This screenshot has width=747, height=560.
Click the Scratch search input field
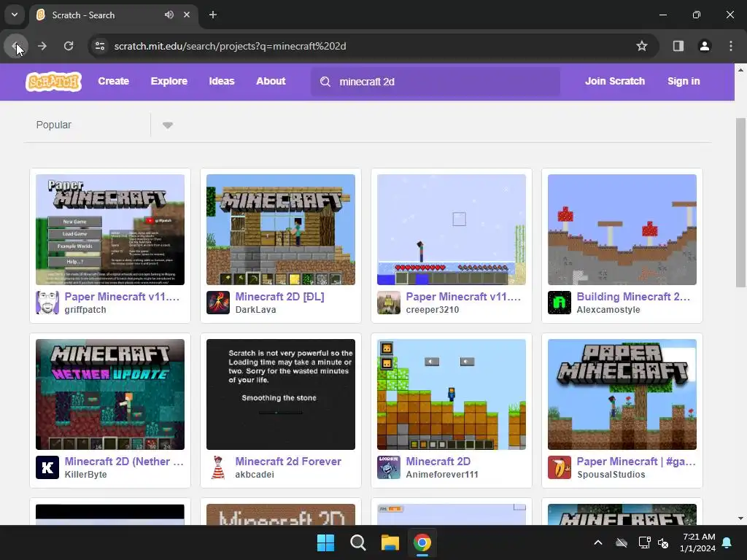436,82
